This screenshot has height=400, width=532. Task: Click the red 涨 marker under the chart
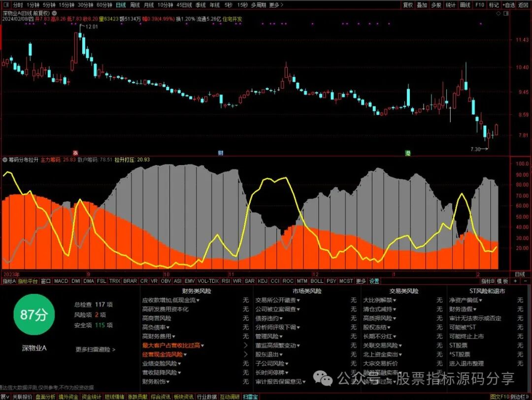(75, 153)
